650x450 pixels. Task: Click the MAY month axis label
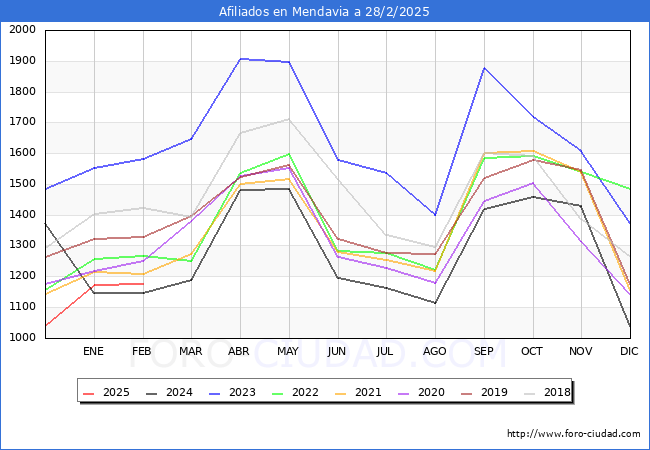288,351
